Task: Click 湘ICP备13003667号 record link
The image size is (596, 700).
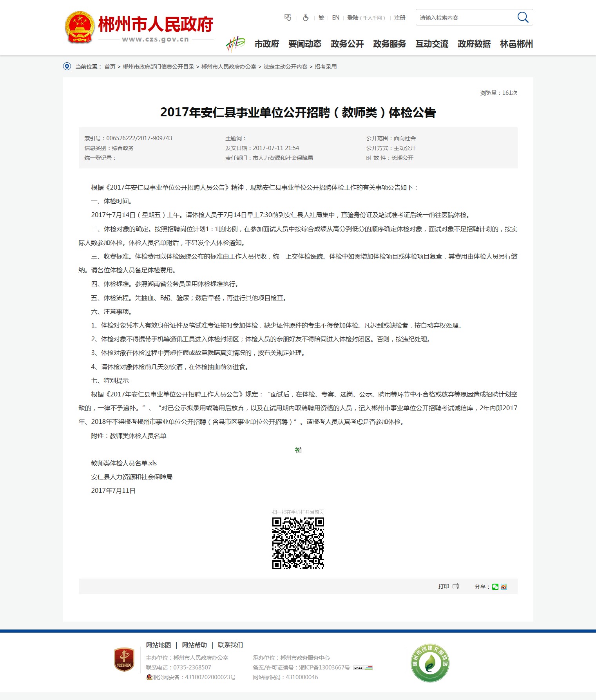Action: click(324, 667)
